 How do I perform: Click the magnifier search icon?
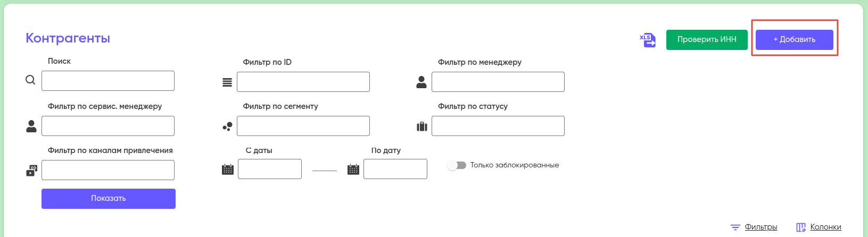(30, 80)
